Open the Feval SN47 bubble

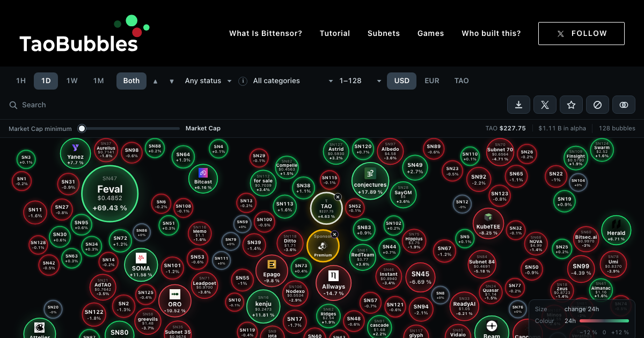[x=110, y=194]
